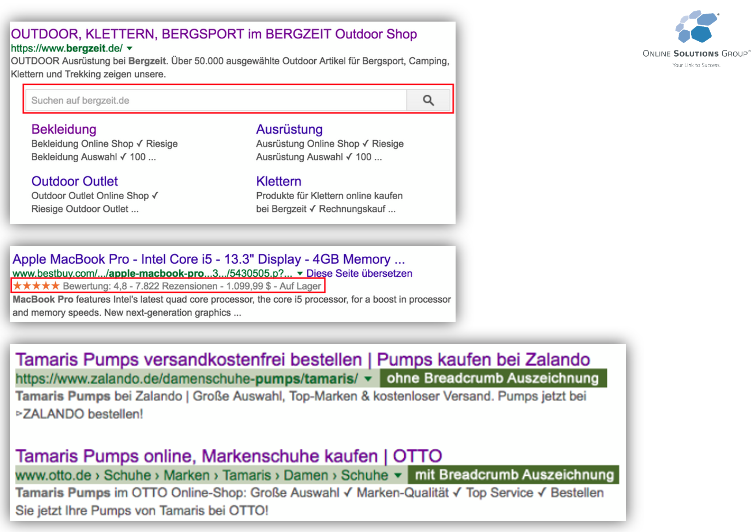This screenshot has width=756, height=532.
Task: Open the Tamaris Pumps Zalando result title
Action: (303, 359)
